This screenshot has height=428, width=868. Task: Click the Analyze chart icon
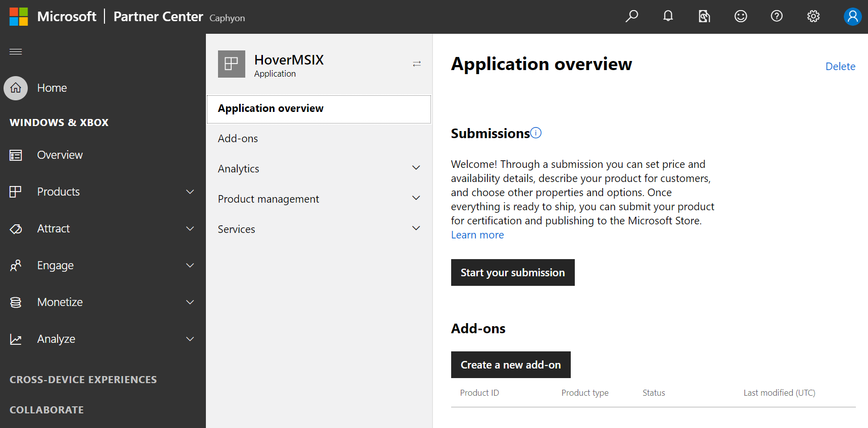coord(16,339)
